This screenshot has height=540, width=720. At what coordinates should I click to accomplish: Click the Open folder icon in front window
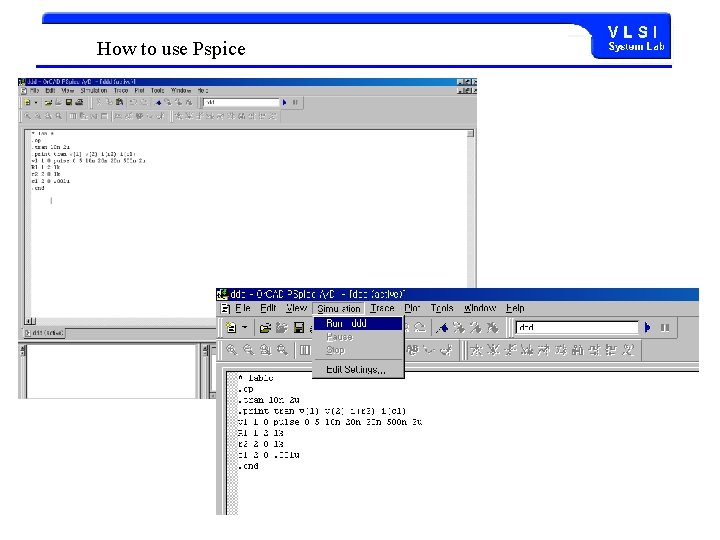pos(265,327)
